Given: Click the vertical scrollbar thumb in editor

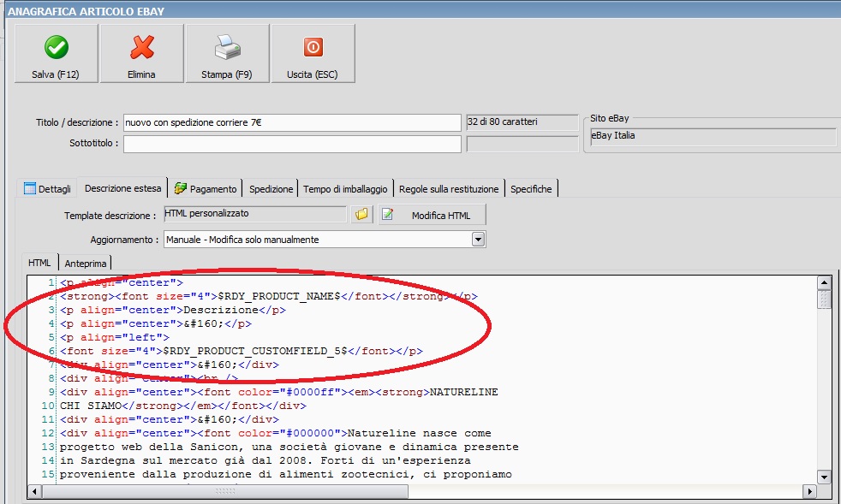Looking at the screenshot, I should [x=825, y=299].
